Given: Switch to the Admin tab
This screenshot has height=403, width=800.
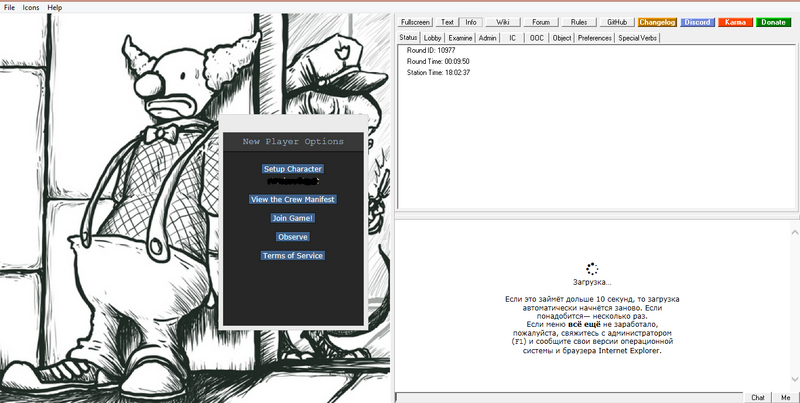Looking at the screenshot, I should 488,38.
